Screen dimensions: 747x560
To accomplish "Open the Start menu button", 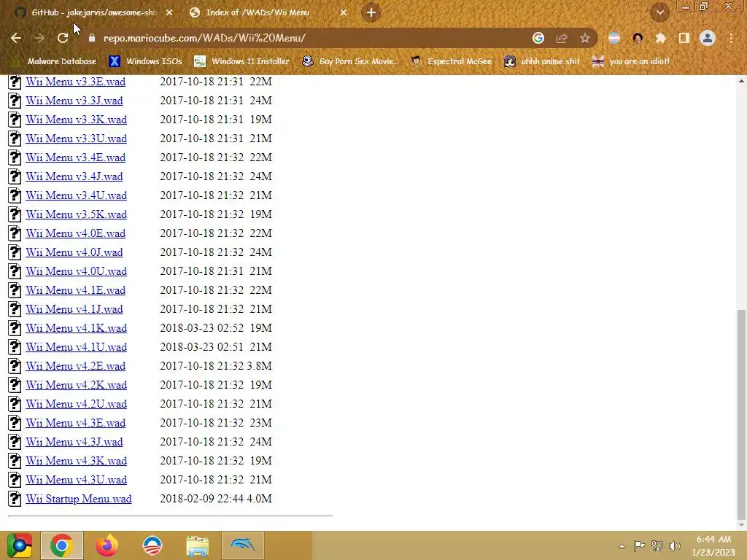I will click(x=19, y=545).
